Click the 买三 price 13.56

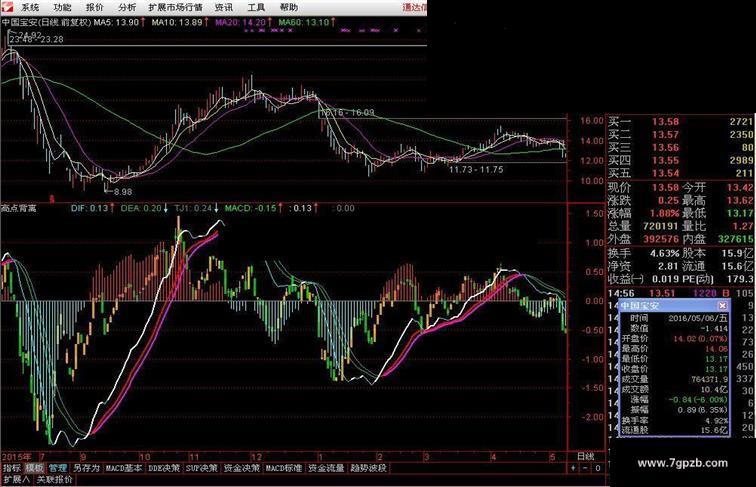[x=665, y=148]
